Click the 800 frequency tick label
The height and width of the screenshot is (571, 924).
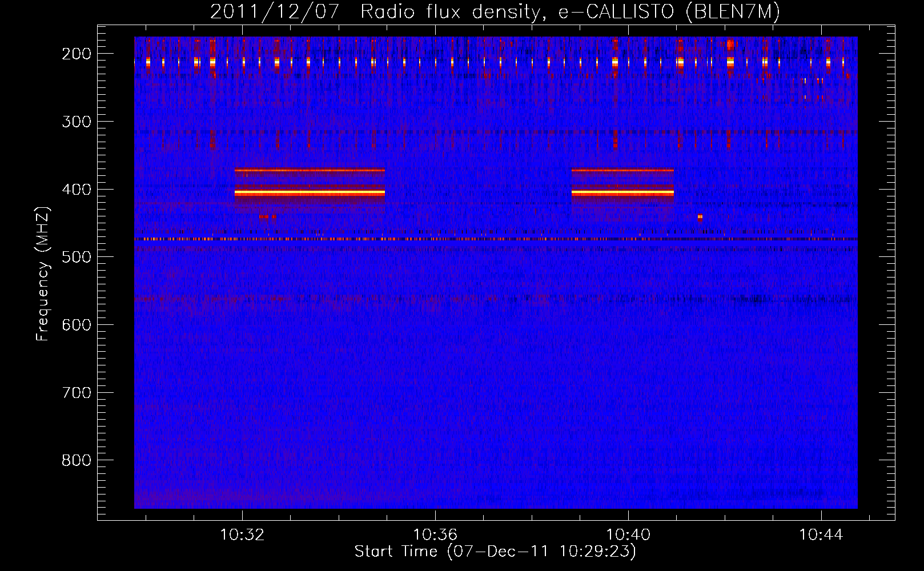tap(77, 460)
